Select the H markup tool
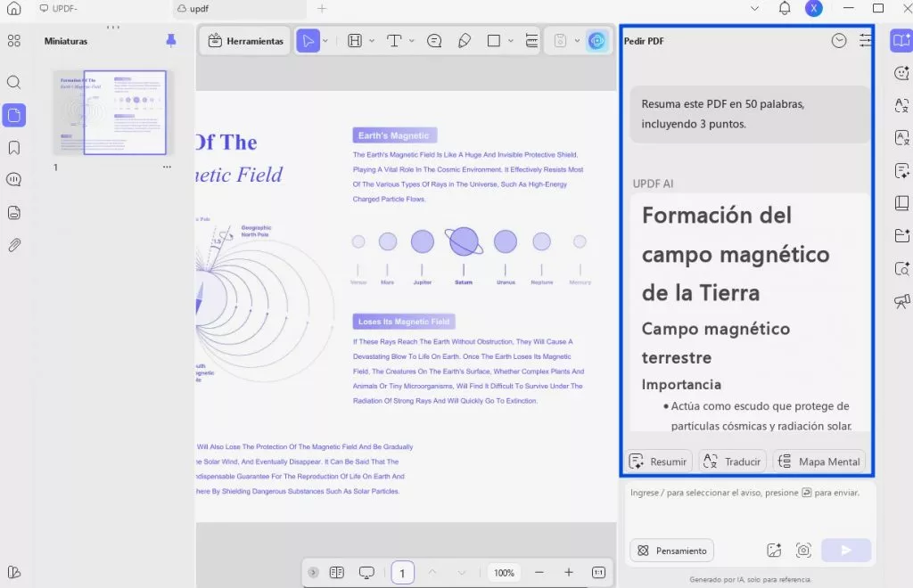Image resolution: width=913 pixels, height=588 pixels. [x=355, y=41]
